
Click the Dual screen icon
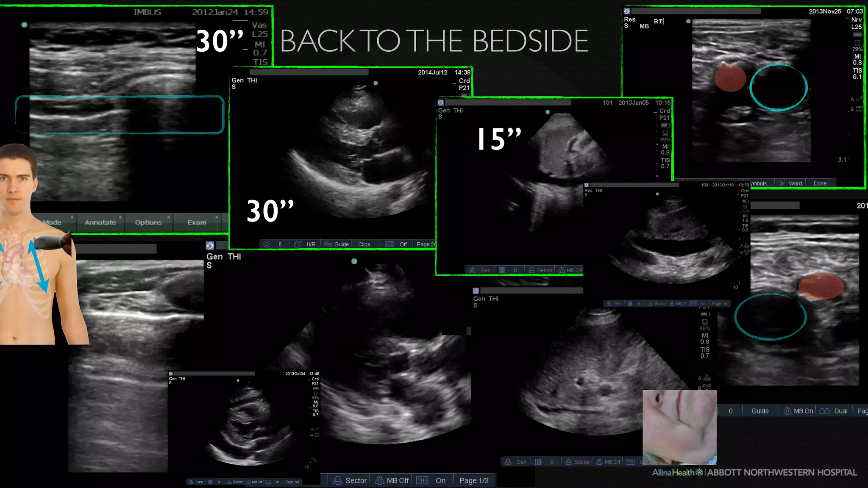click(x=825, y=411)
